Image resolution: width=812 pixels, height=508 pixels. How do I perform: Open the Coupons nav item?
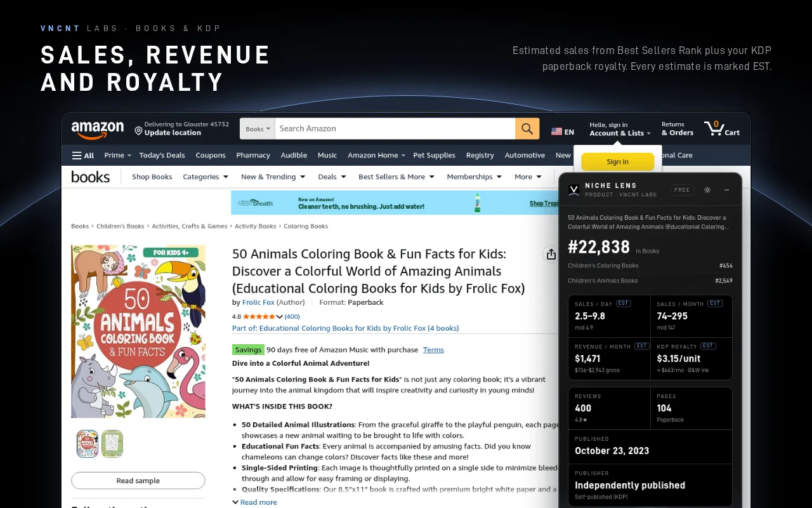pyautogui.click(x=211, y=156)
